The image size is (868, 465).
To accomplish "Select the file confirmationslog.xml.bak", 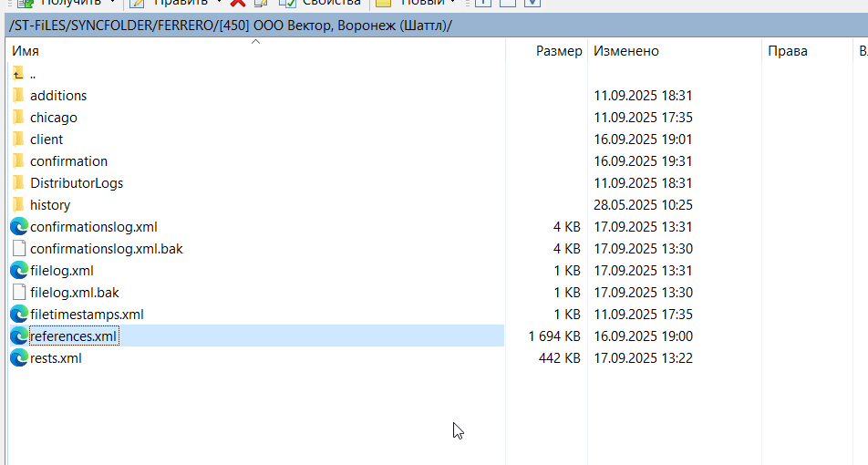I will [x=107, y=249].
